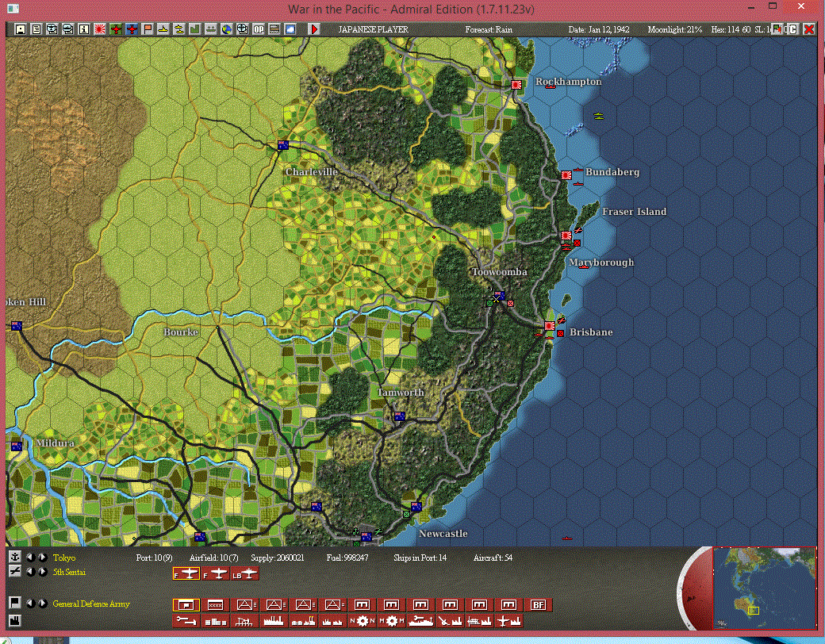Open the rising sun flag icon in toolbar

click(100, 29)
